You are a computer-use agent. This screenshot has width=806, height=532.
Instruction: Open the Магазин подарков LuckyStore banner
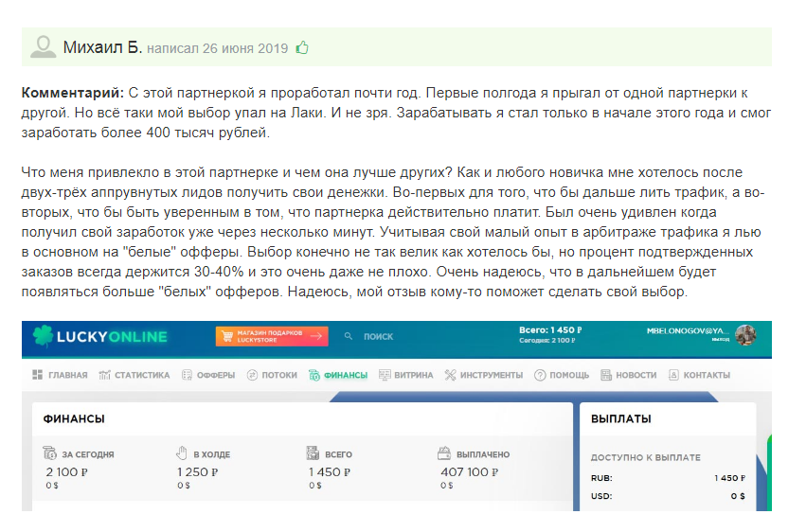[272, 336]
